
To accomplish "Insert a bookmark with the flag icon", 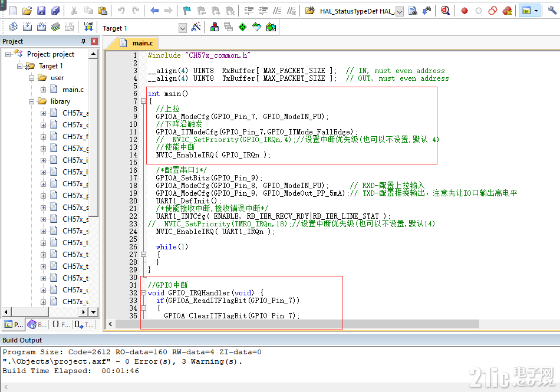I will click(187, 11).
